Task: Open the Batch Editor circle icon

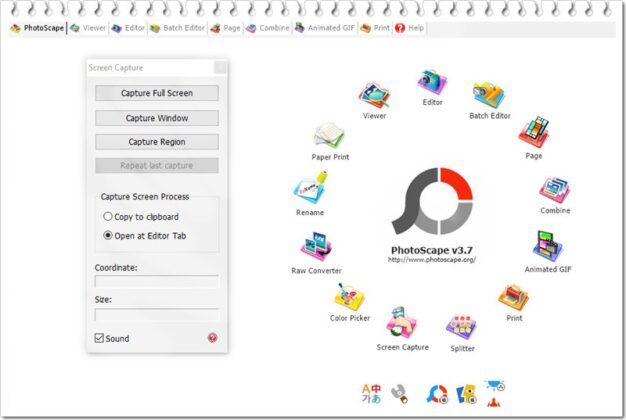Action: click(x=489, y=95)
